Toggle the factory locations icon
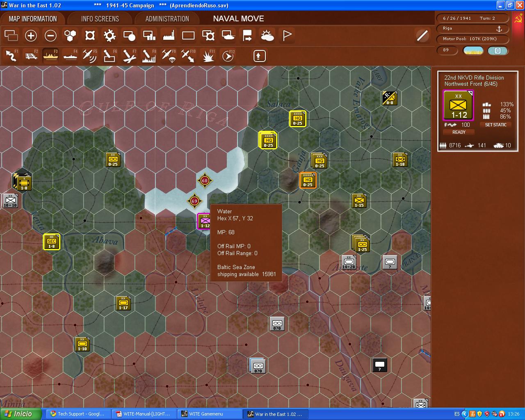525x420 pixels. click(169, 36)
